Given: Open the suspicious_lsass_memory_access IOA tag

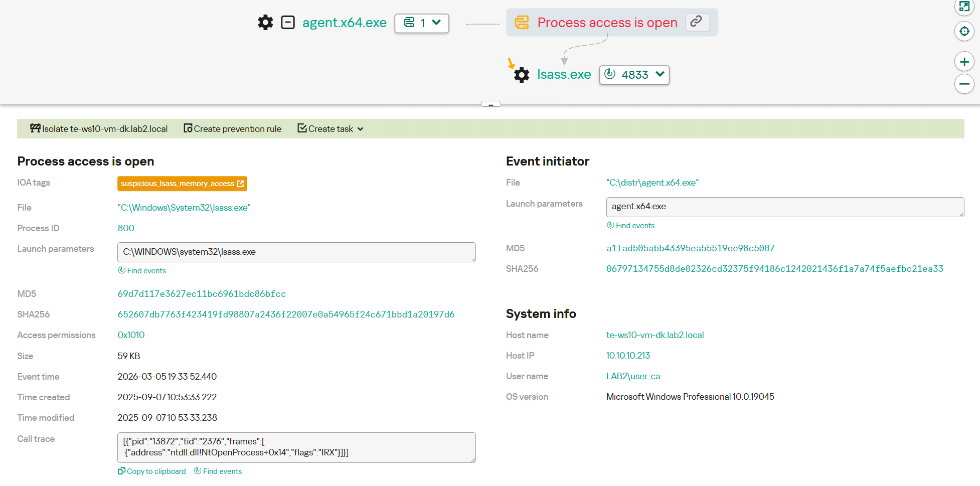Looking at the screenshot, I should 182,184.
